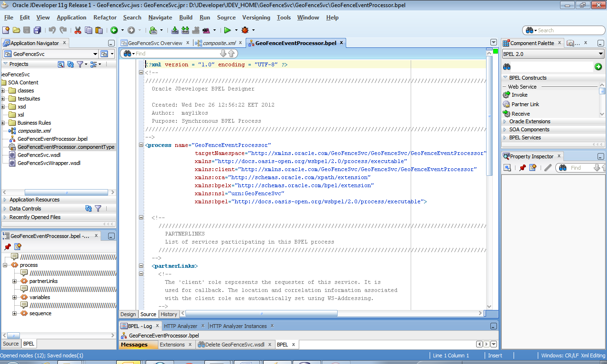Open the BPEL 2.0 palette dropdown
The image size is (607, 364).
[x=601, y=54]
